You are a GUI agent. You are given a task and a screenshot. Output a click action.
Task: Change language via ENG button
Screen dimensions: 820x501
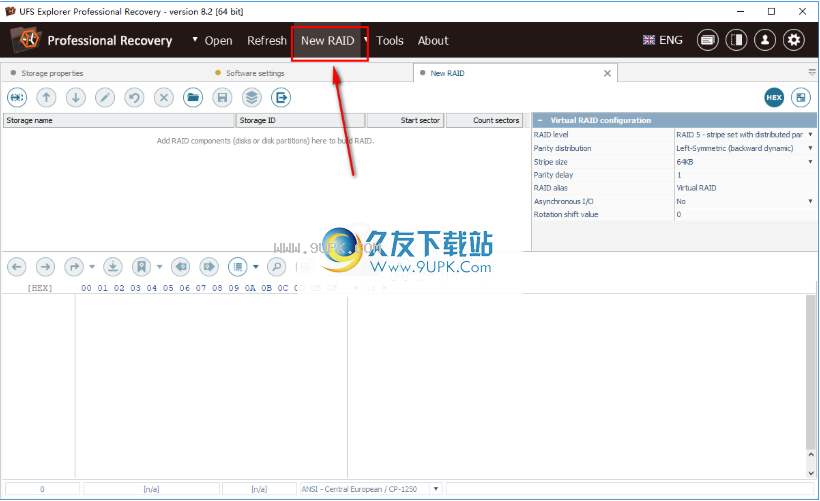click(663, 40)
